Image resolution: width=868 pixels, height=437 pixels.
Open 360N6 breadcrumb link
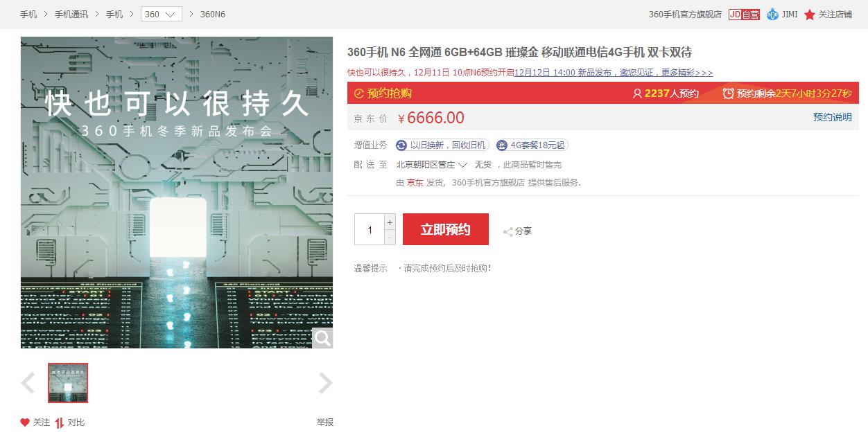click(x=212, y=15)
